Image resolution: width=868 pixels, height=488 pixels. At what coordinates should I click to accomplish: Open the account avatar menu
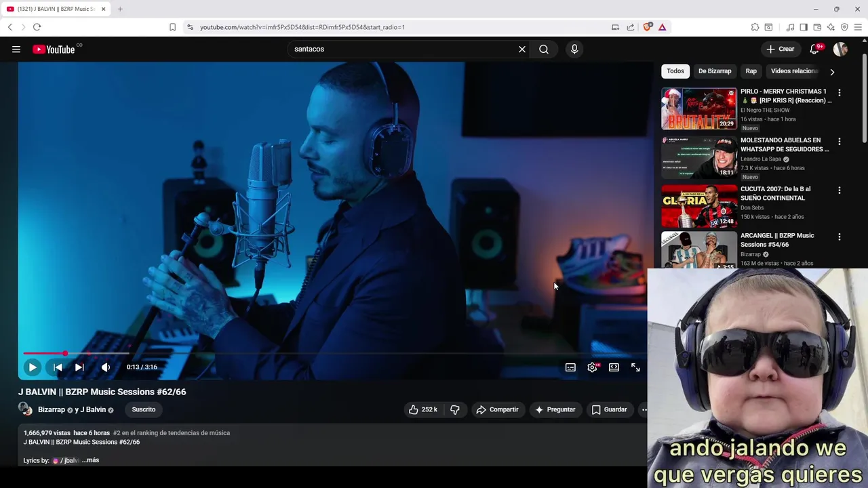tap(840, 49)
